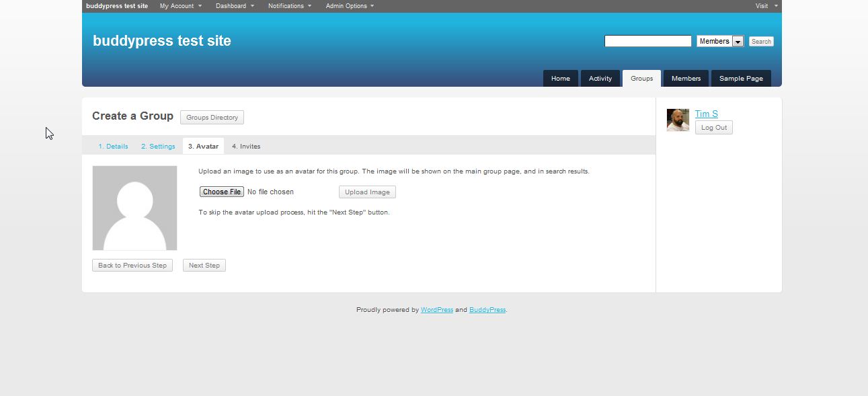The height and width of the screenshot is (396, 868).
Task: Click the default group avatar placeholder
Action: point(134,208)
